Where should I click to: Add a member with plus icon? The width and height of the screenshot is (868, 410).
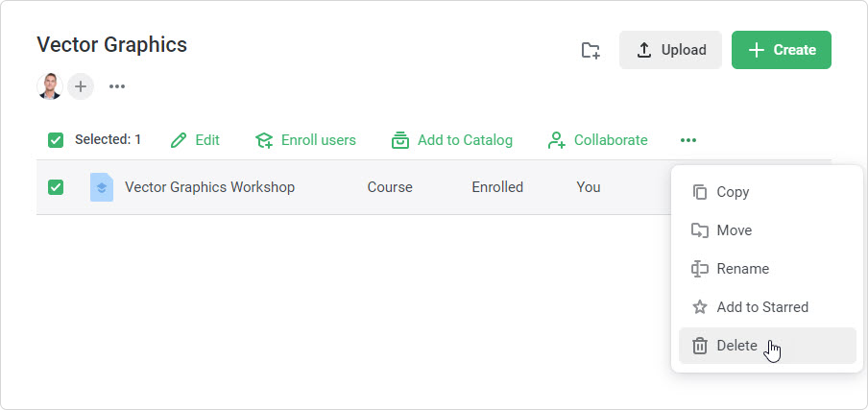81,86
